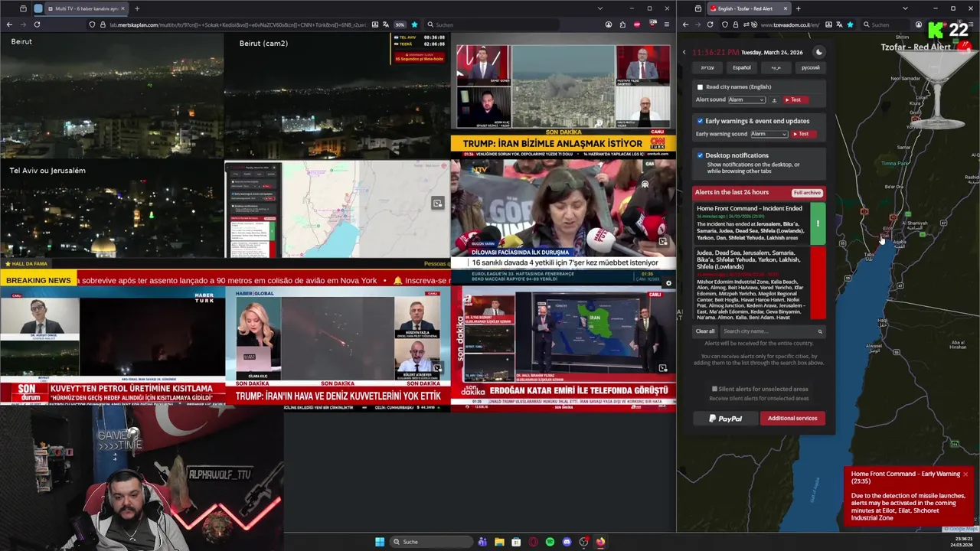Enable Read city names (English) checkbox
Viewport: 980px width, 551px height.
tap(700, 87)
